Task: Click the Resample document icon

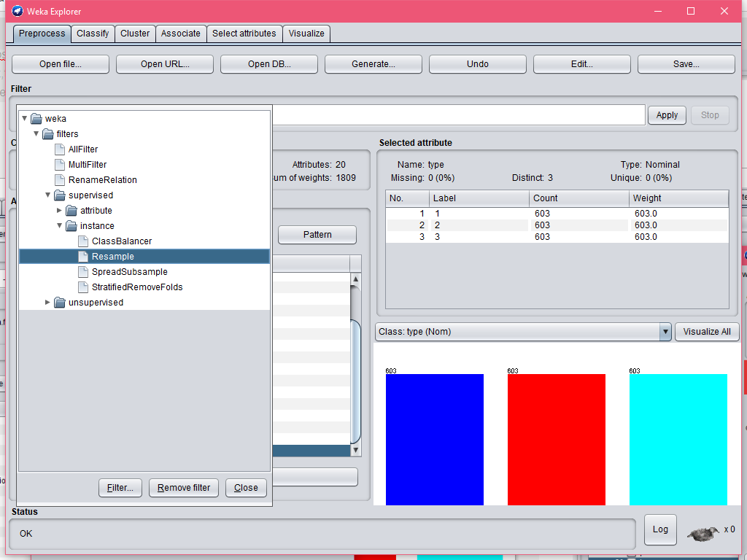Action: (83, 256)
